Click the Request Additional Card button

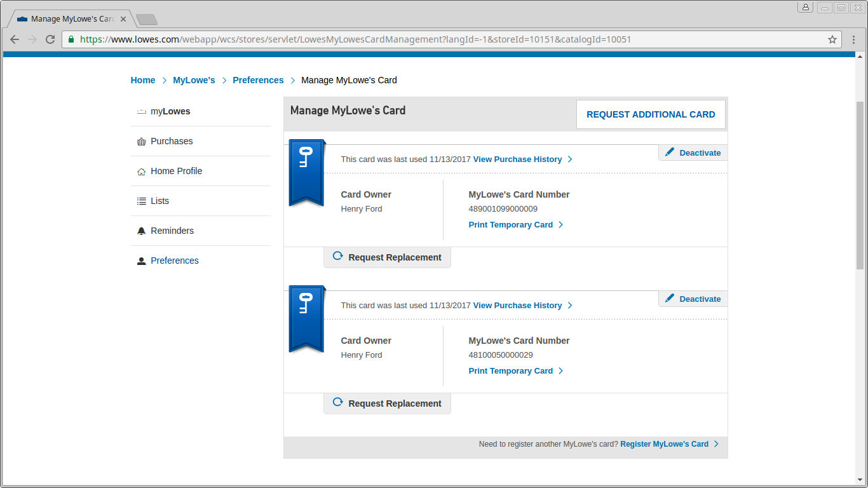tap(651, 114)
